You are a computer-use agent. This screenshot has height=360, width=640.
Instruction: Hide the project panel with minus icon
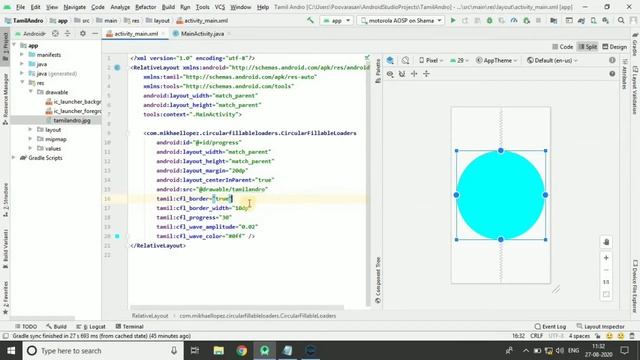[x=95, y=33]
